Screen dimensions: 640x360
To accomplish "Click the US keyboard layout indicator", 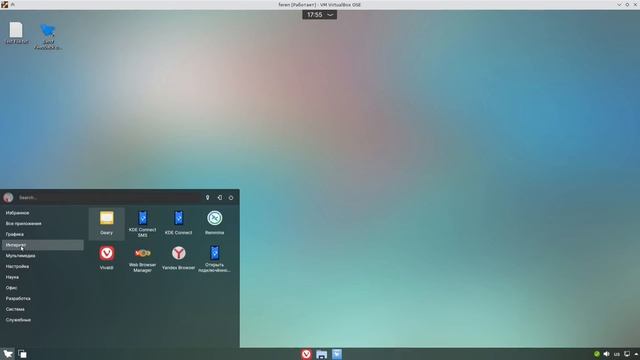I will 617,354.
